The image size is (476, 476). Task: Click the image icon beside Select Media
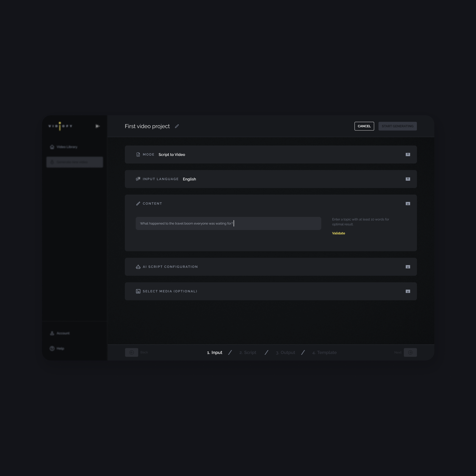click(138, 291)
